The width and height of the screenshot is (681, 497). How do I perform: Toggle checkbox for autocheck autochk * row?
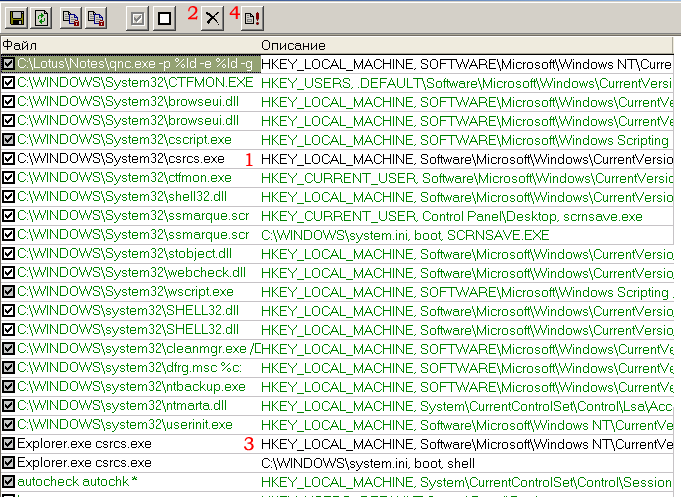(8, 481)
